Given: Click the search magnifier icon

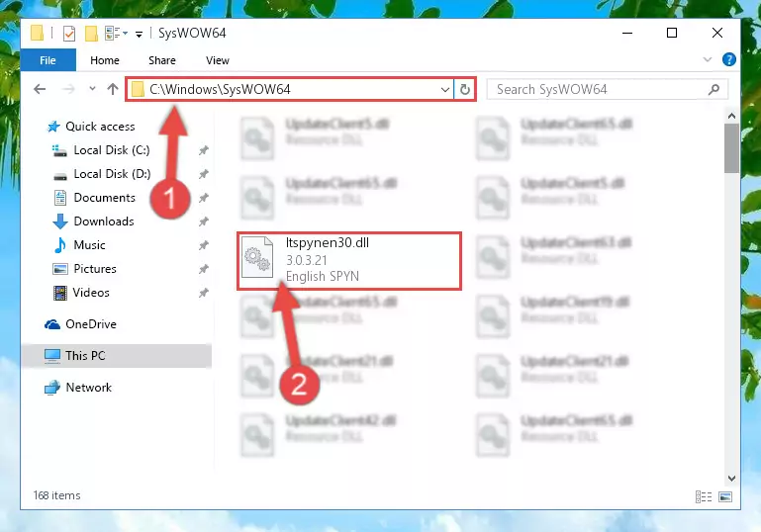Looking at the screenshot, I should pos(713,89).
